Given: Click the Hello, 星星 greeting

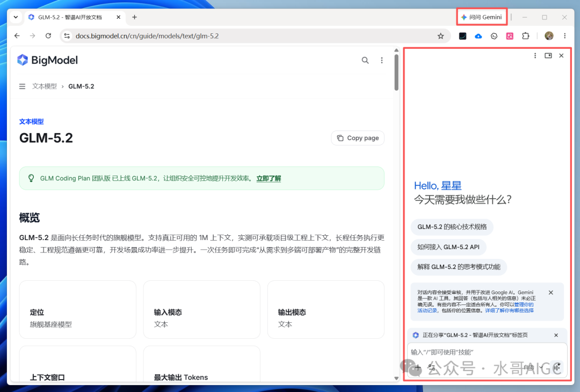Looking at the screenshot, I should (x=438, y=186).
